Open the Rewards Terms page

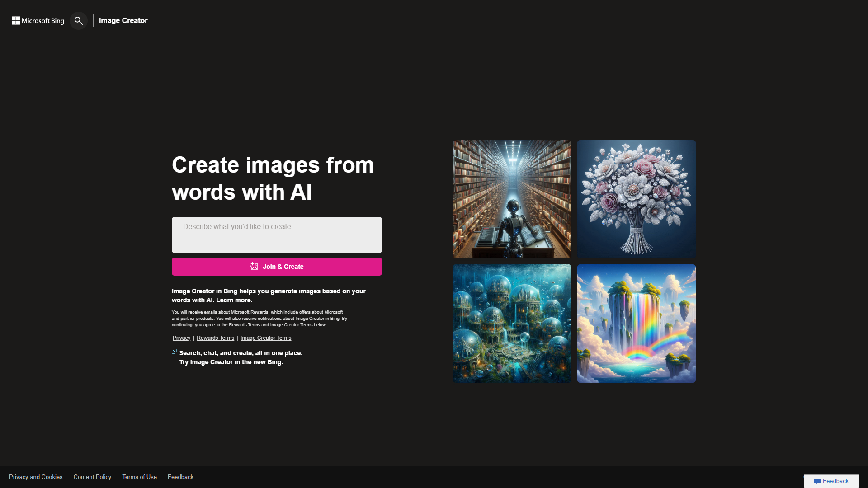coord(215,338)
